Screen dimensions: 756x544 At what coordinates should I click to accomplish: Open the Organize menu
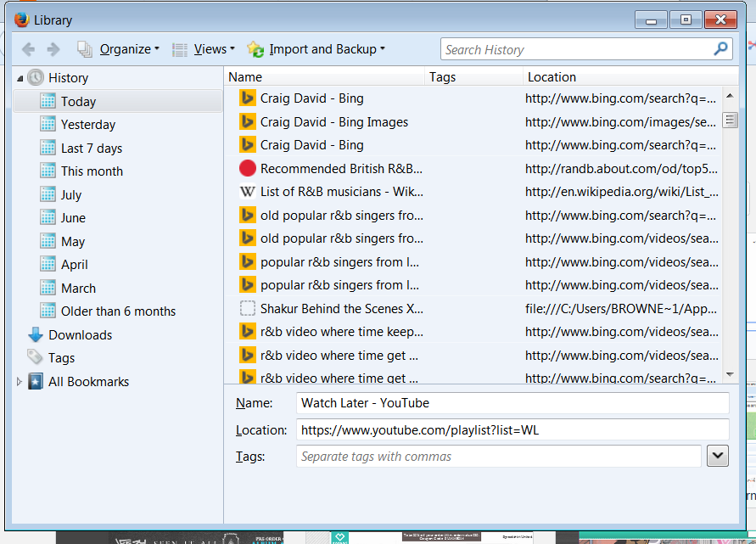[x=129, y=49]
